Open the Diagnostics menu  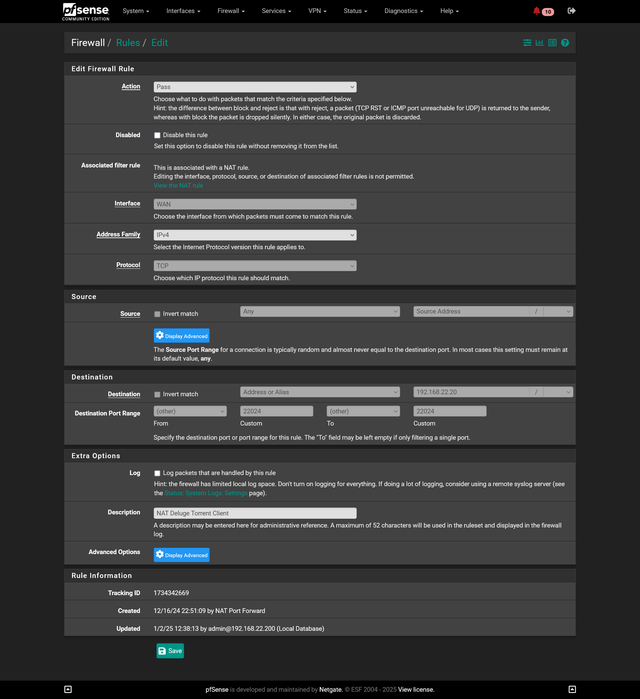[404, 11]
